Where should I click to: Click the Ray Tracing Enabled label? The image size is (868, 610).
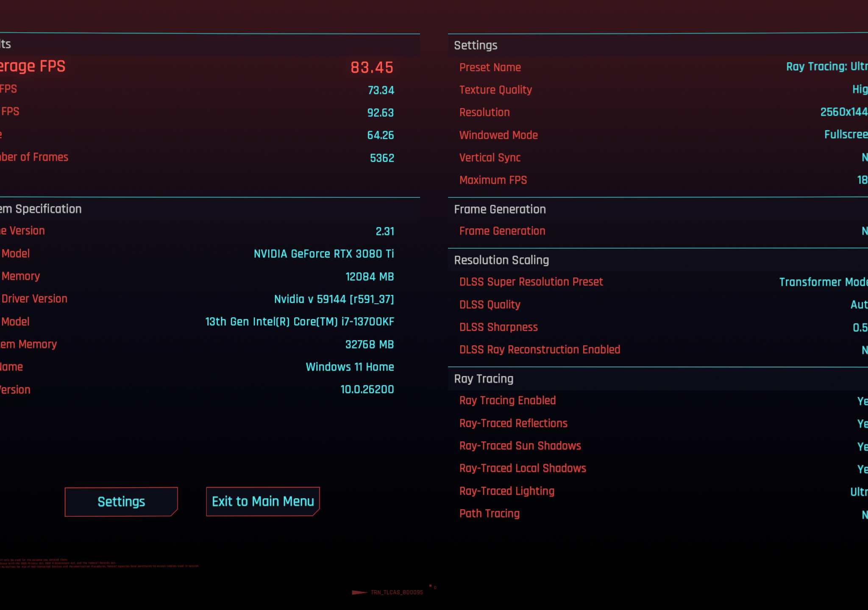tap(507, 400)
